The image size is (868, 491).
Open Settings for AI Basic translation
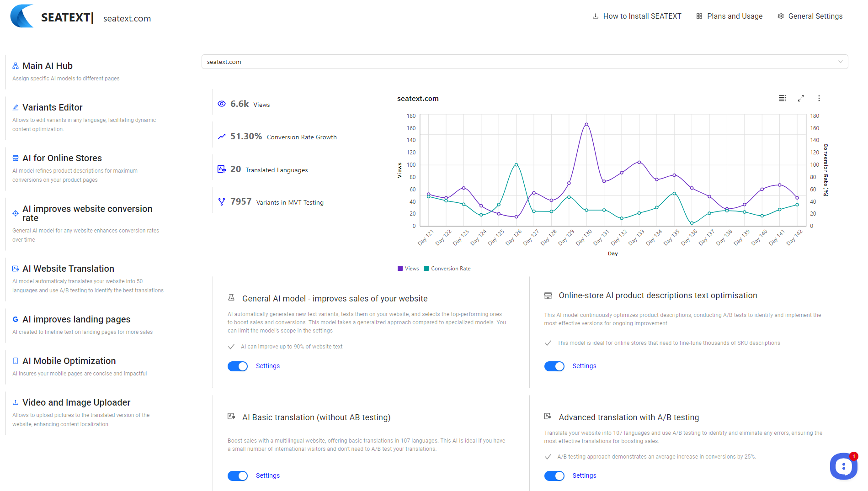click(268, 476)
